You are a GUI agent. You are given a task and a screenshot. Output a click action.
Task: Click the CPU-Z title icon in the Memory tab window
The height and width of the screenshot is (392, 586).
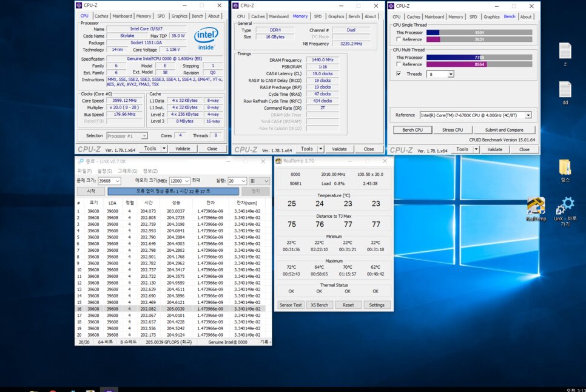coord(235,5)
